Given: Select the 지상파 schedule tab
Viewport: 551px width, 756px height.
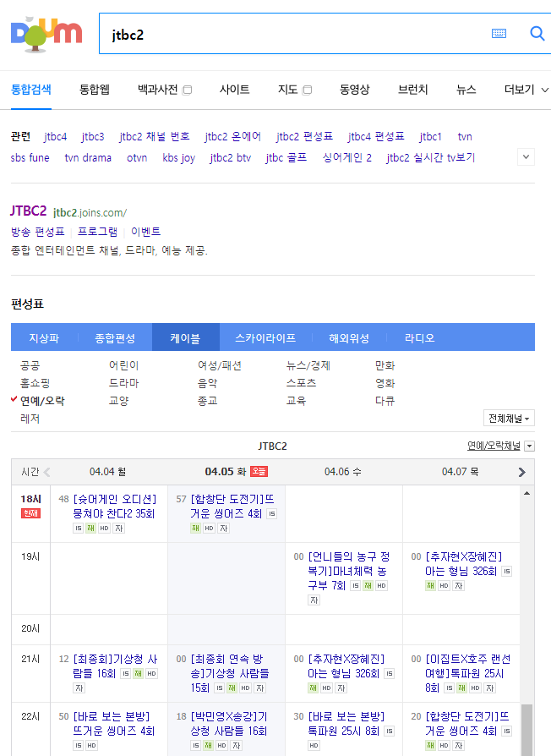Looking at the screenshot, I should point(44,338).
